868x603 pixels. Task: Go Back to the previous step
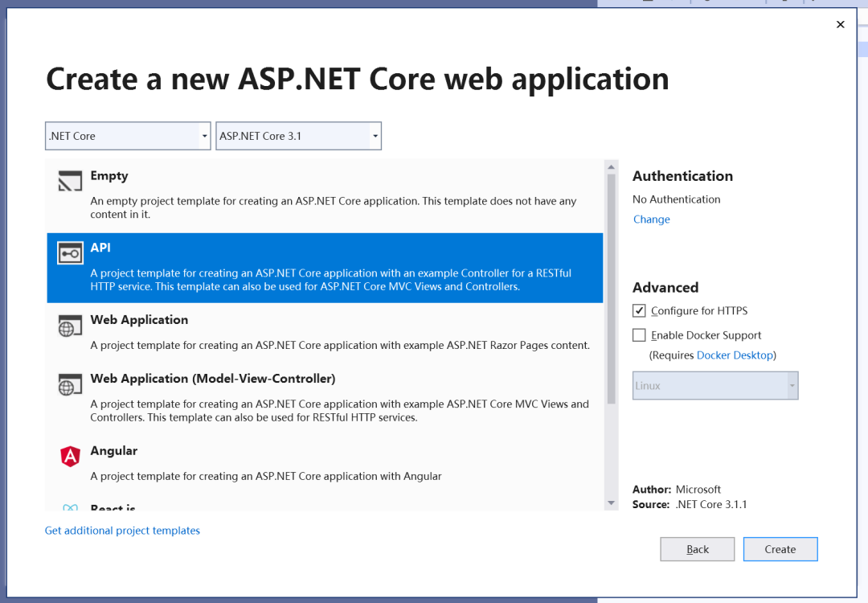698,549
